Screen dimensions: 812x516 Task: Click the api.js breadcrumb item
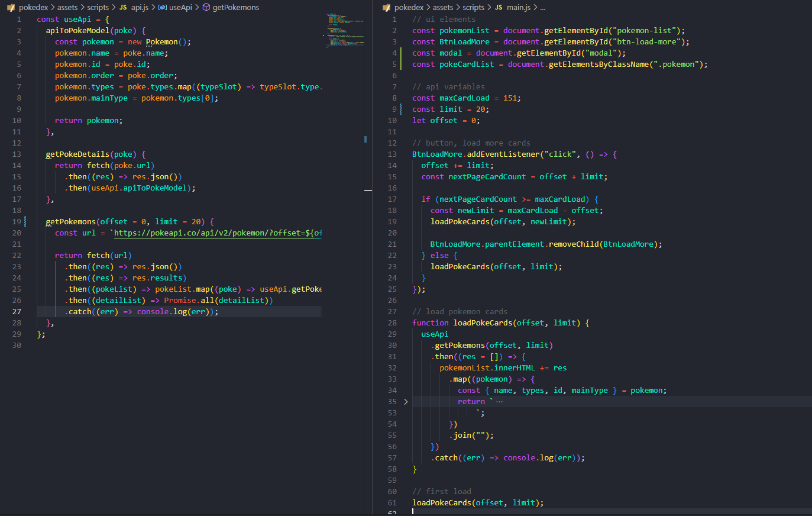(x=140, y=8)
